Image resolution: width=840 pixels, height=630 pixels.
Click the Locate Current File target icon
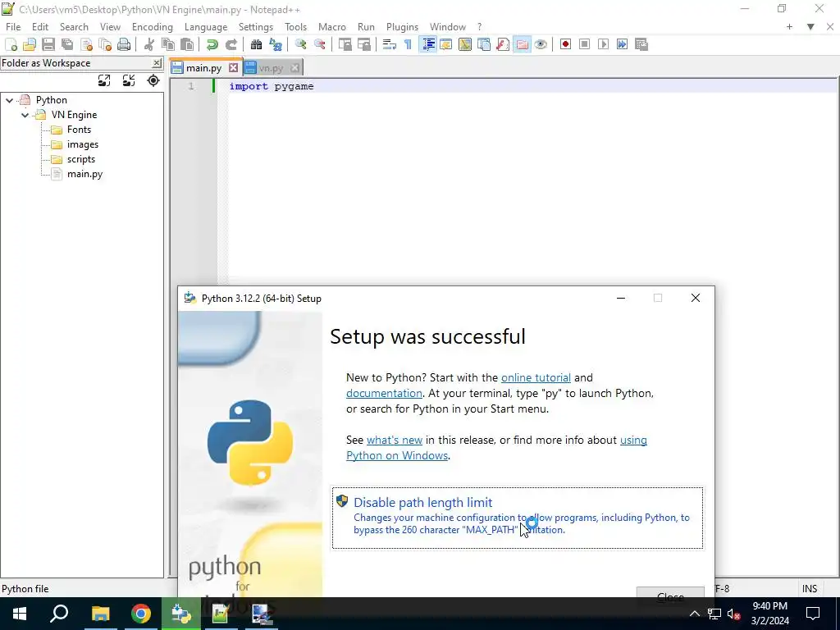pyautogui.click(x=153, y=80)
